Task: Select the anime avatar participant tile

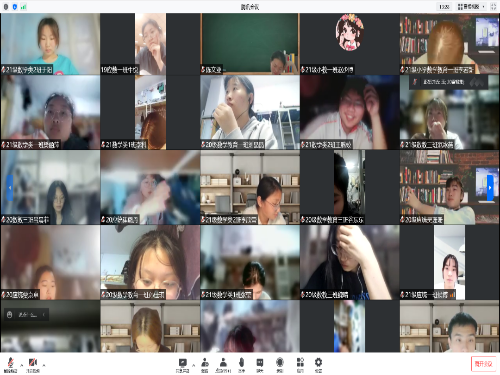Action: (x=350, y=44)
